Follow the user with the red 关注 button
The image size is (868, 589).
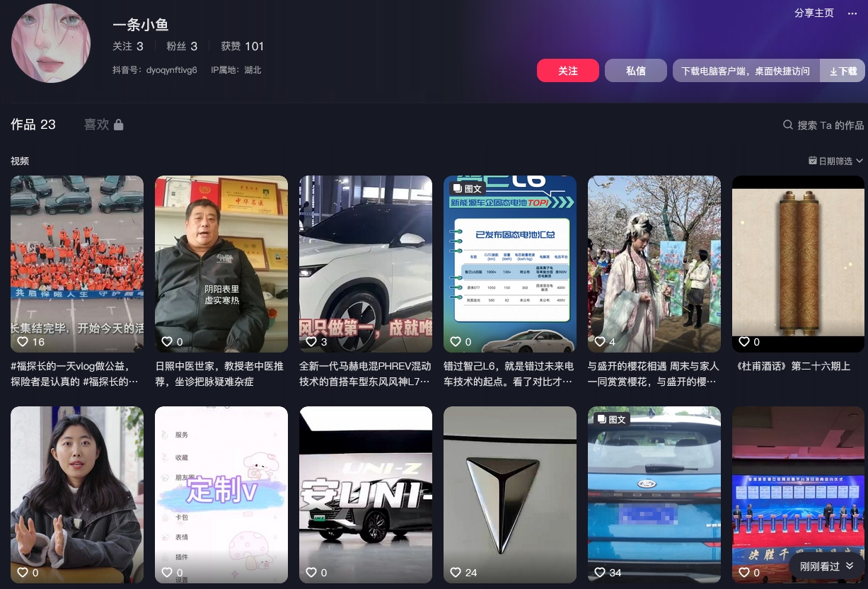coord(568,71)
